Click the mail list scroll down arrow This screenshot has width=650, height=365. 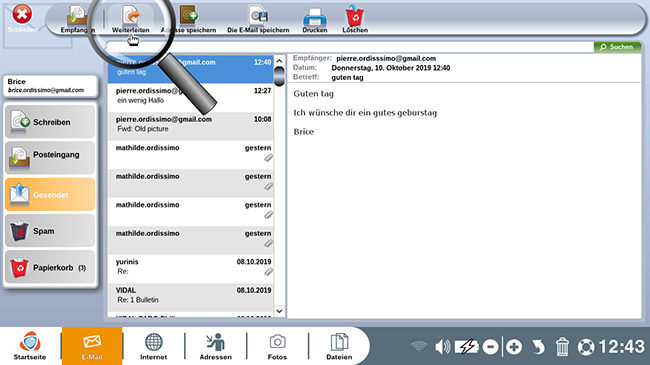tap(279, 311)
